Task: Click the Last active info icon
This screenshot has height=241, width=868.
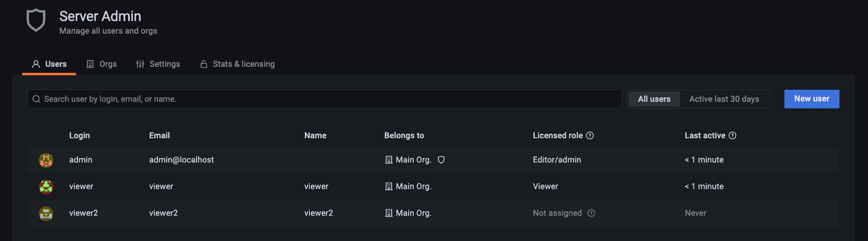Action: pos(732,136)
